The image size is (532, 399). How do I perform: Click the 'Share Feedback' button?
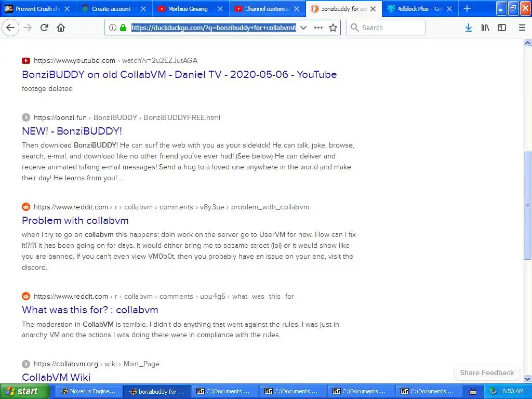pyautogui.click(x=487, y=373)
